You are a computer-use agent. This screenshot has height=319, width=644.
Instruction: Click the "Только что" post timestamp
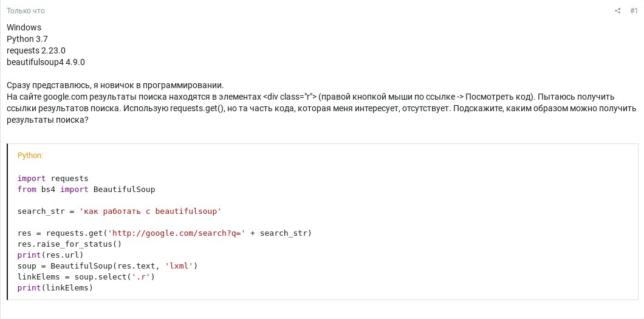(26, 11)
